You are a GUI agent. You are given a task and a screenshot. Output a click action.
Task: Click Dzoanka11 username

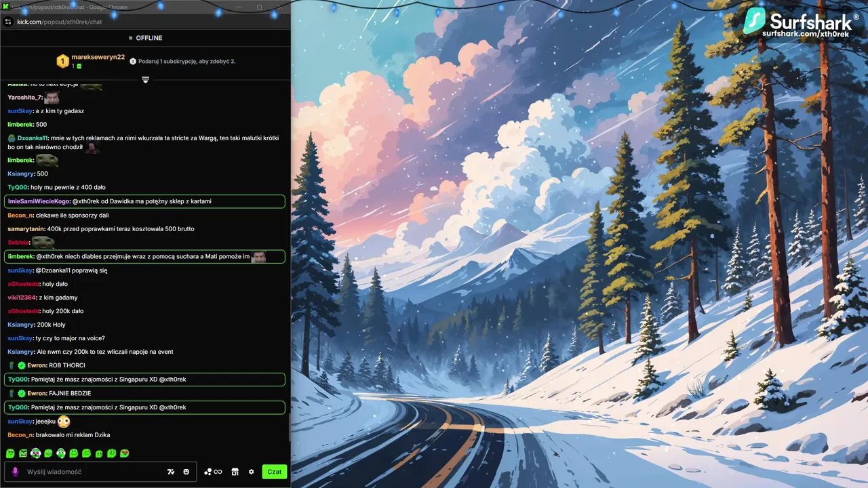pyautogui.click(x=33, y=138)
